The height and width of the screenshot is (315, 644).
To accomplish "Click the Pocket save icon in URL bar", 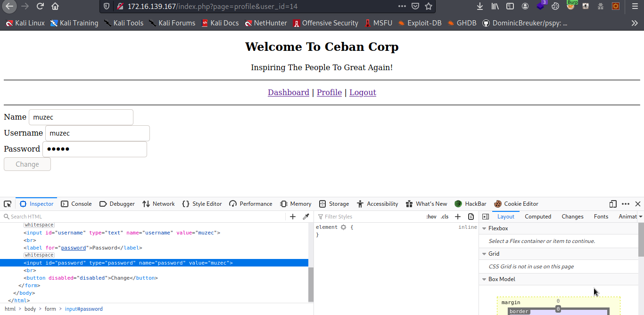I will tap(415, 6).
